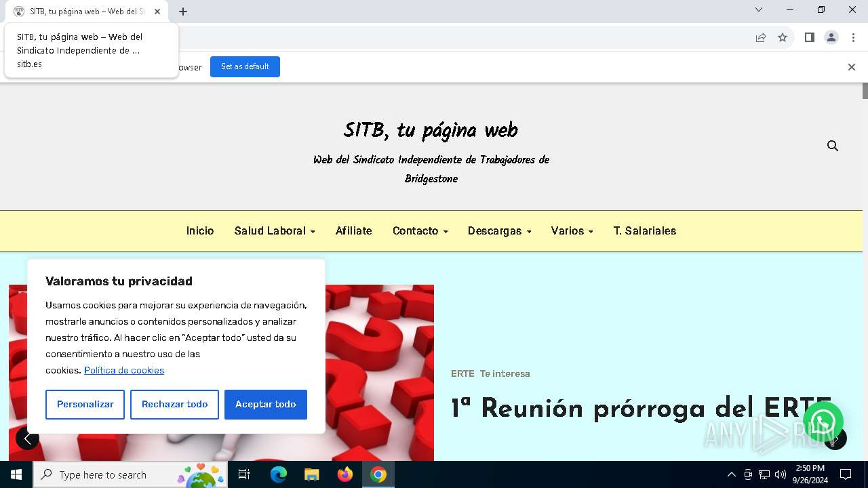Open a new browser tab
The width and height of the screenshot is (868, 488).
(183, 12)
